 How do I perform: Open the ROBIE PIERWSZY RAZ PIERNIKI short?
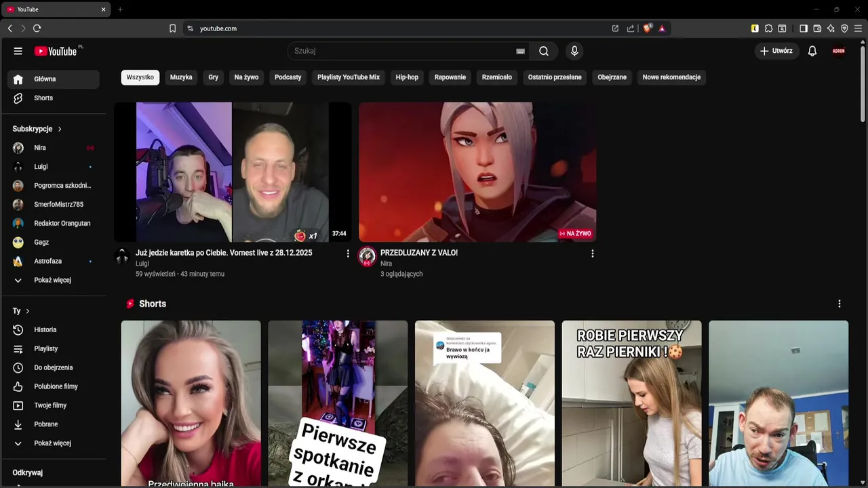click(632, 403)
